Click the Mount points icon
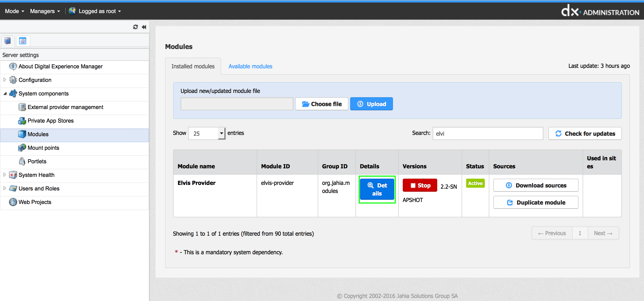 [x=22, y=148]
